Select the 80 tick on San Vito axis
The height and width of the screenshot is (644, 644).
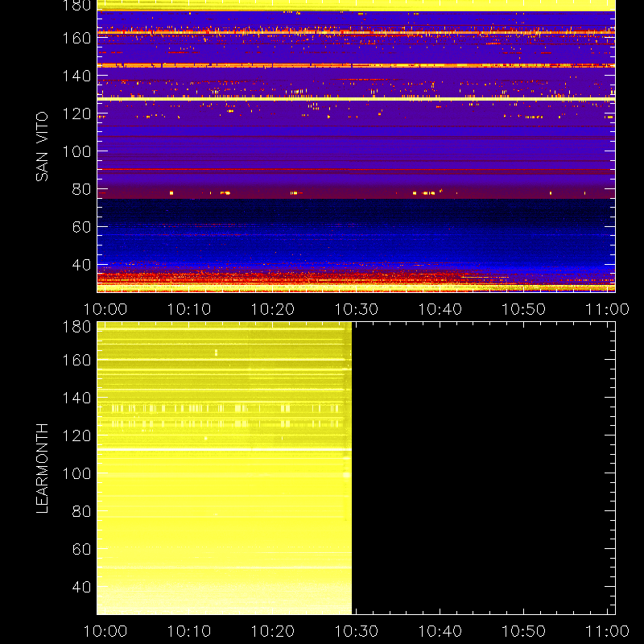81,189
